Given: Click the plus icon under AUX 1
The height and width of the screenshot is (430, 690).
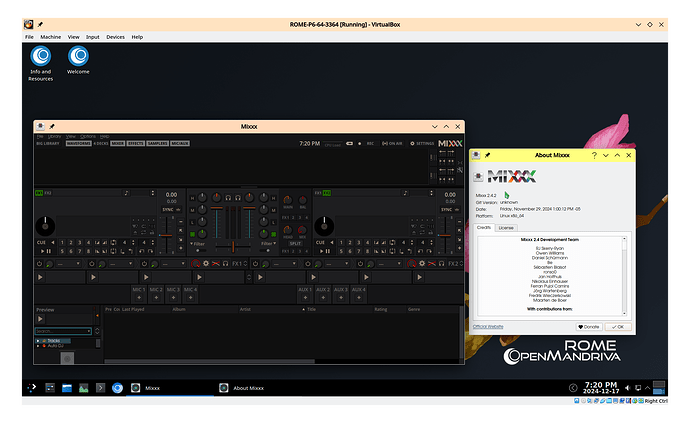Looking at the screenshot, I should click(305, 298).
